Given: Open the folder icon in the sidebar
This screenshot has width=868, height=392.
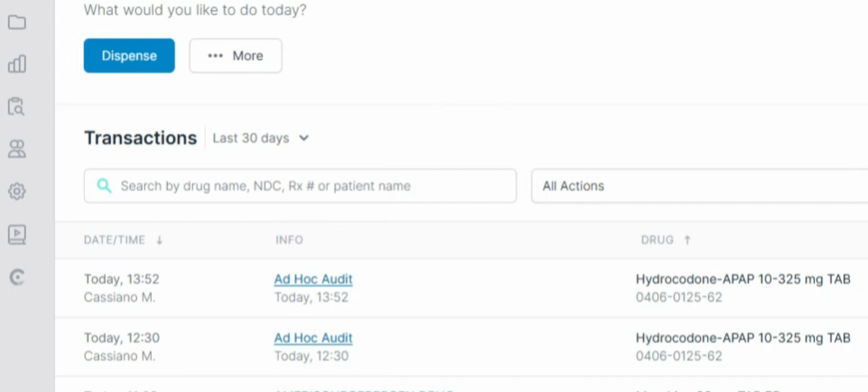Looking at the screenshot, I should [17, 22].
